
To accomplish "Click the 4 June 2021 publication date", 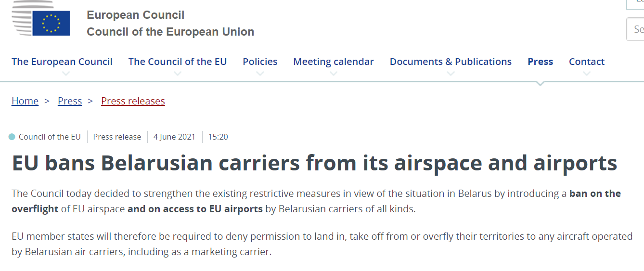I will [x=174, y=137].
